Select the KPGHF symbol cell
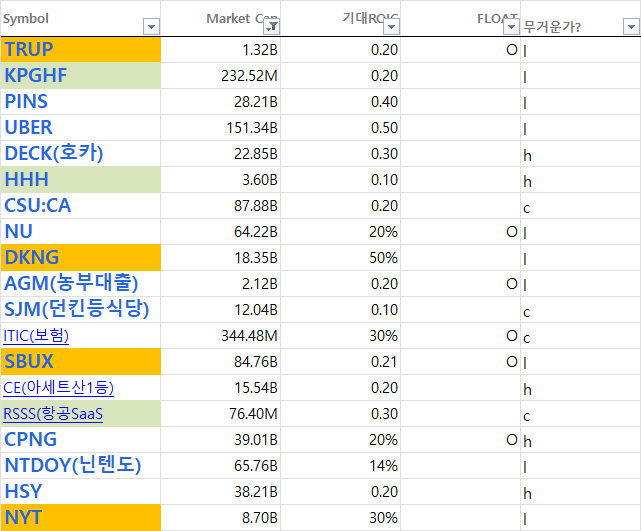 pyautogui.click(x=81, y=76)
